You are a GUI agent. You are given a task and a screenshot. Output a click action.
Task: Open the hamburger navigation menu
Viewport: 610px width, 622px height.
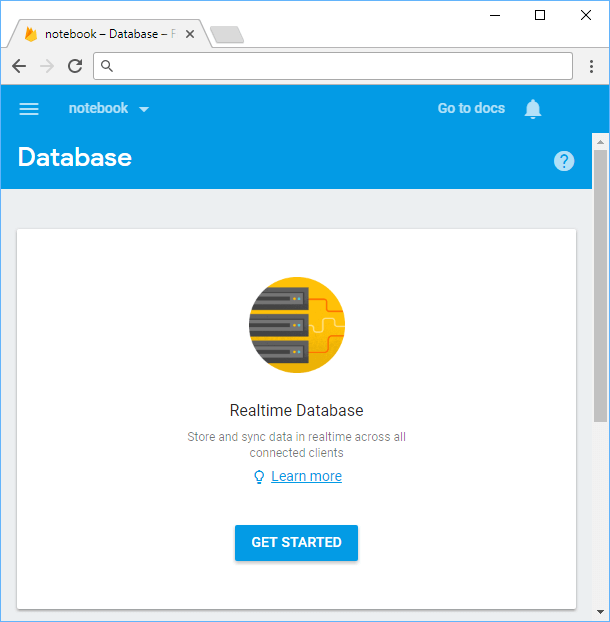[x=29, y=108]
